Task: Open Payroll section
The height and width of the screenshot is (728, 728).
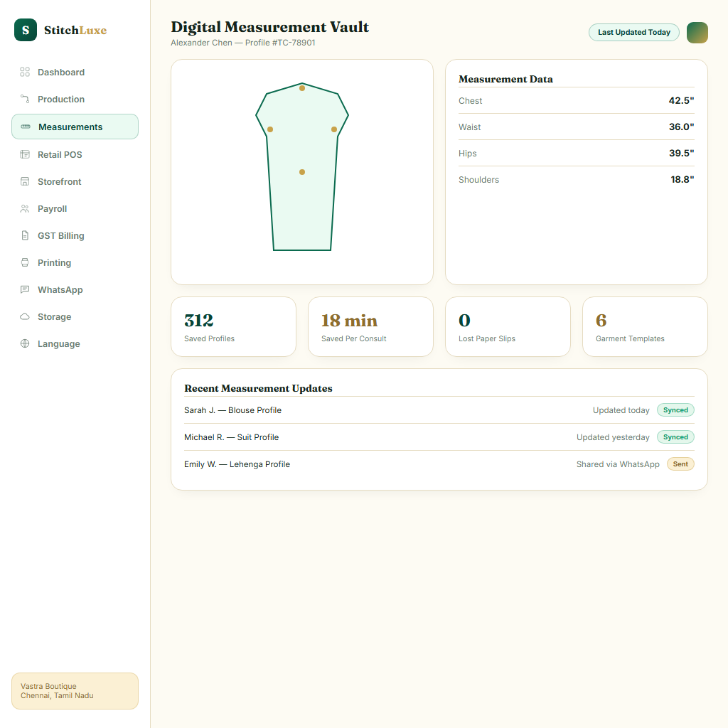Action: pos(75,208)
